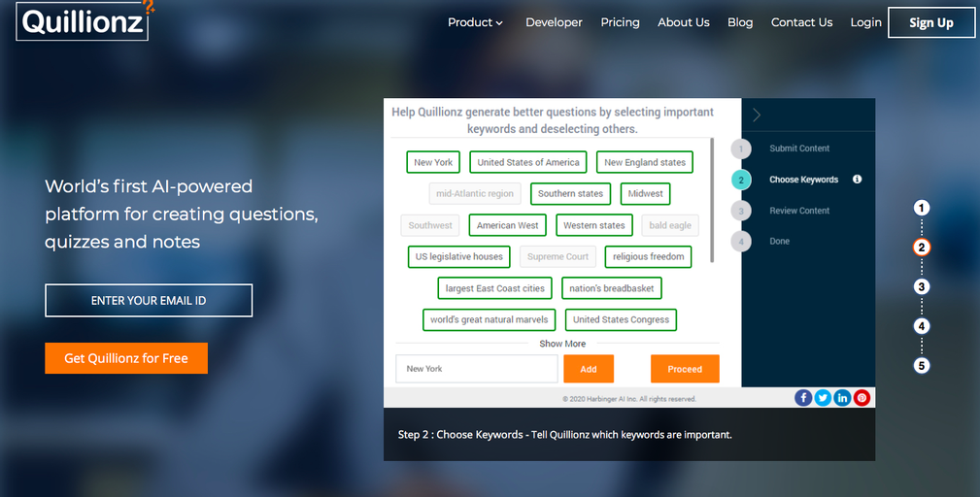Select the Done step
This screenshot has width=980, height=497.
point(779,241)
